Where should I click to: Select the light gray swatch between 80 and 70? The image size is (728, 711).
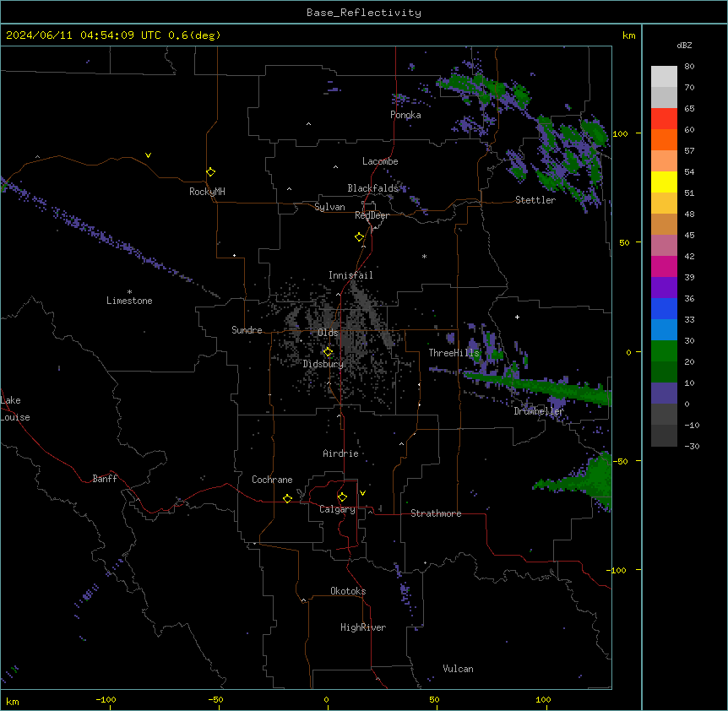[664, 77]
